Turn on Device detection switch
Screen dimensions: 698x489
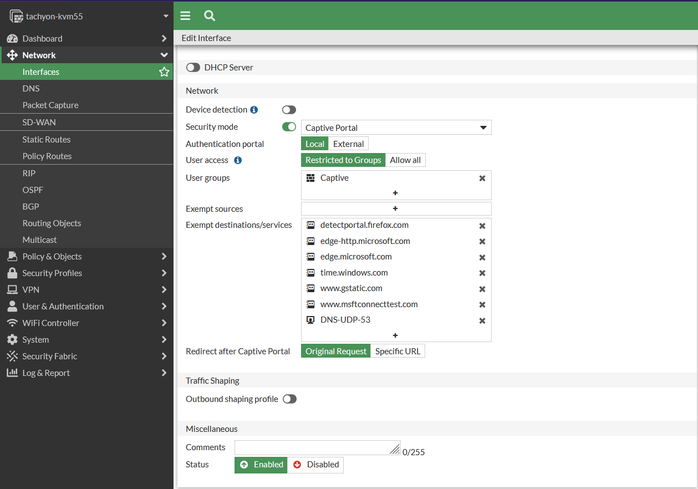(289, 110)
